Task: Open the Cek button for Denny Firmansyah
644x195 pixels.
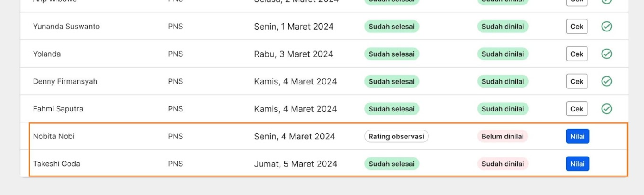Action: coord(577,81)
